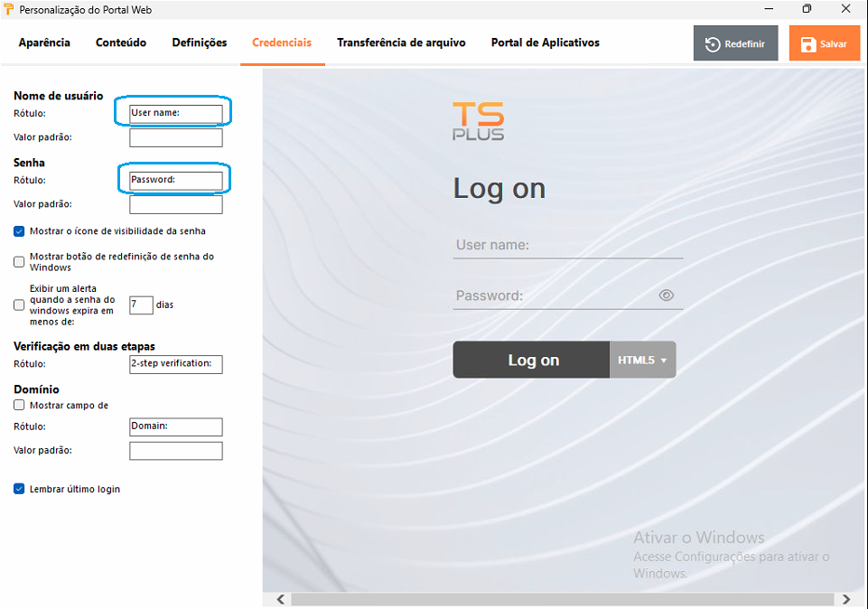This screenshot has width=868, height=609.
Task: Click the TSplus logo in preview
Action: (x=478, y=121)
